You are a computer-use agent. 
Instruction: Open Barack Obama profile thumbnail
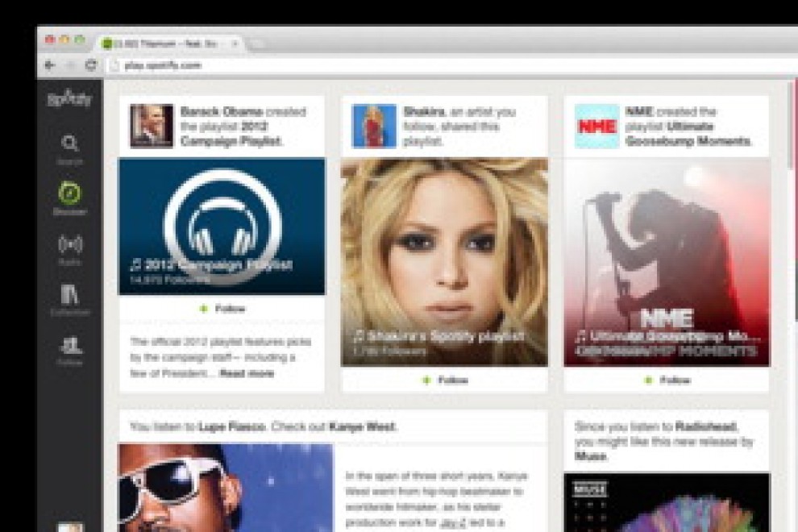[x=152, y=127]
